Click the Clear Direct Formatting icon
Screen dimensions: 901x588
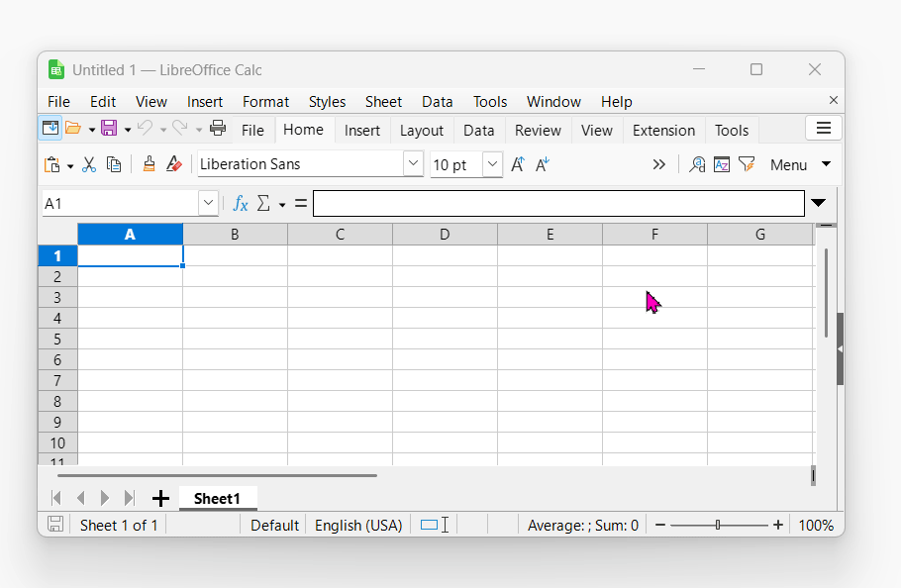click(x=174, y=164)
